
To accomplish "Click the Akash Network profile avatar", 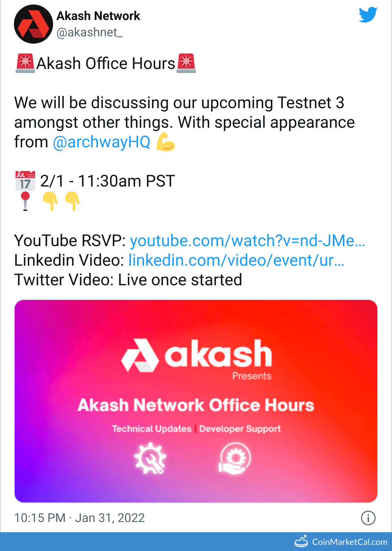I will (x=33, y=24).
